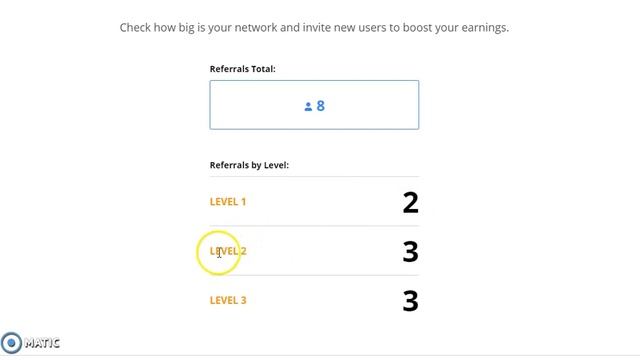This screenshot has height=360, width=640.
Task: Click the yellow cursor highlight circle
Action: [218, 253]
